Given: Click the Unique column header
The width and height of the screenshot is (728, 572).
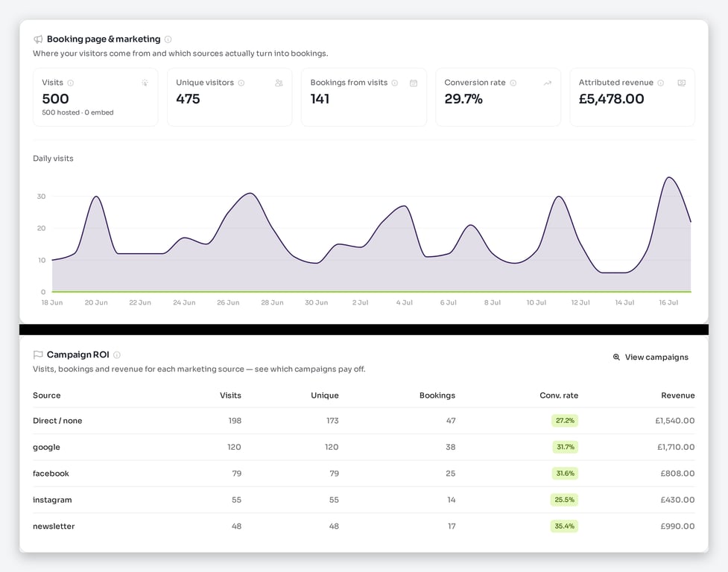Looking at the screenshot, I should click(x=325, y=395).
